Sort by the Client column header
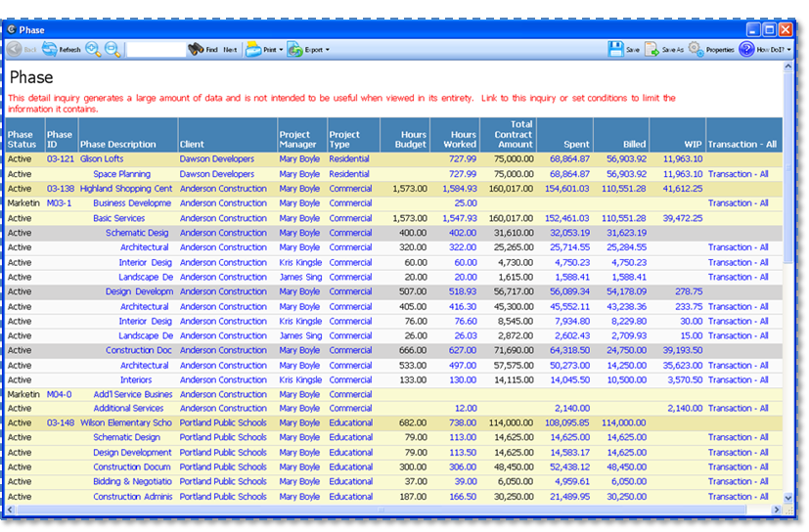This screenshot has width=809, height=532. [192, 145]
